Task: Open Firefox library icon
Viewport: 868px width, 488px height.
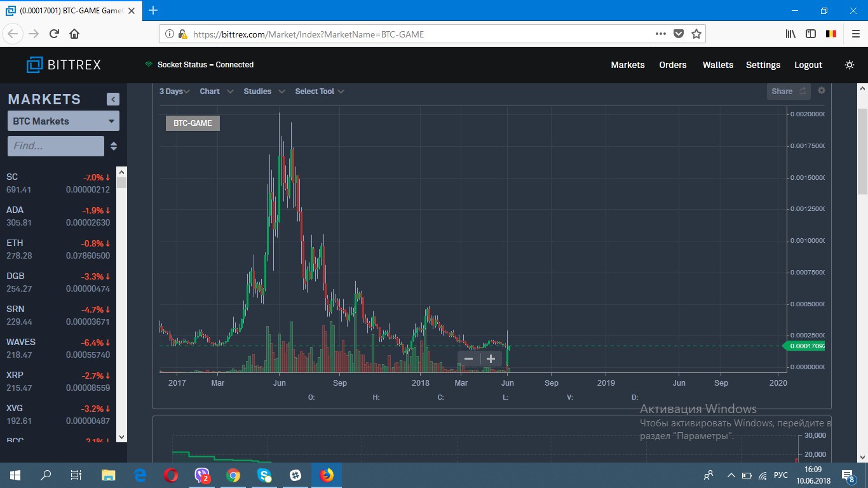Action: pyautogui.click(x=791, y=34)
